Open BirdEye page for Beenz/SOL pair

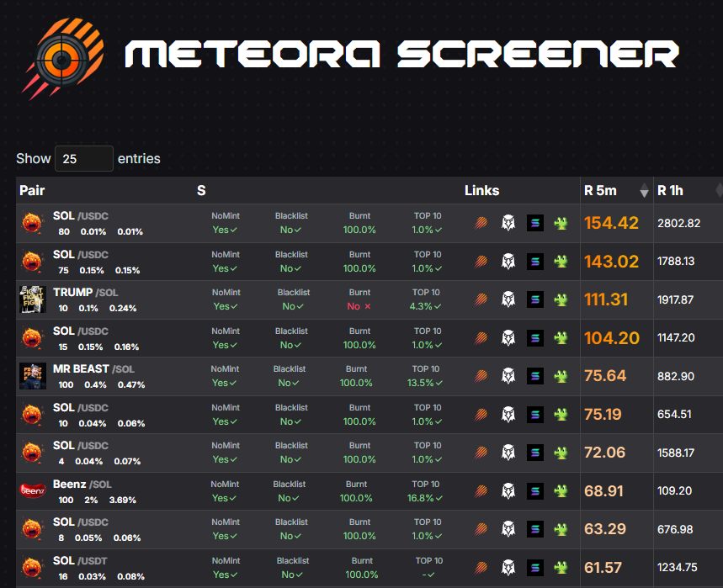[x=508, y=490]
